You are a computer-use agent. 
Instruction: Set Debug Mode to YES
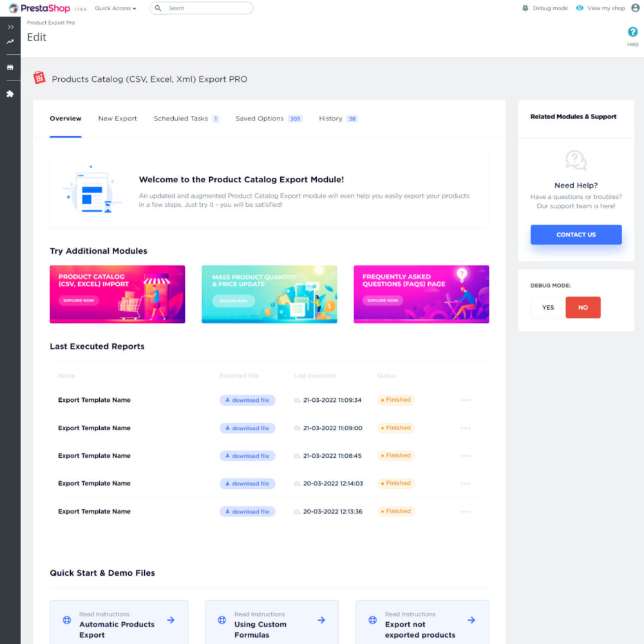click(x=548, y=308)
